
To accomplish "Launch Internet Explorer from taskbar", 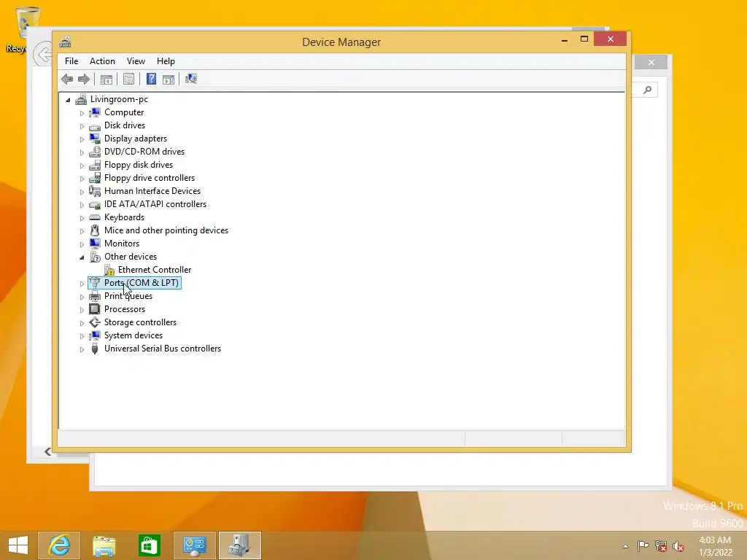I will pos(59,545).
